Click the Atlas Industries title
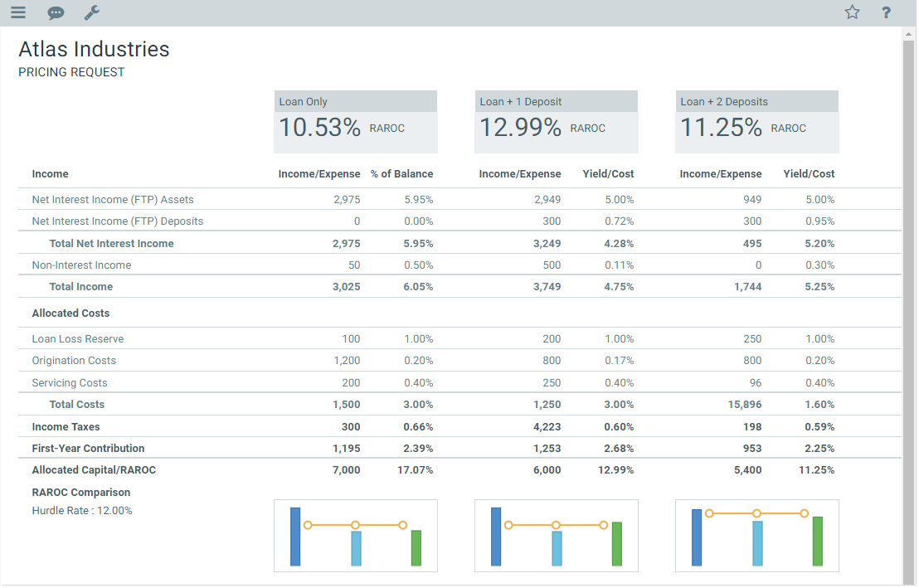Image resolution: width=919 pixels, height=588 pixels. [x=93, y=49]
